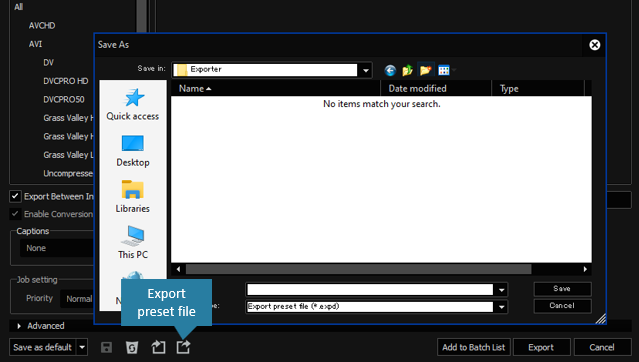Sort by the Type column header
This screenshot has height=362, width=639.
[538, 88]
